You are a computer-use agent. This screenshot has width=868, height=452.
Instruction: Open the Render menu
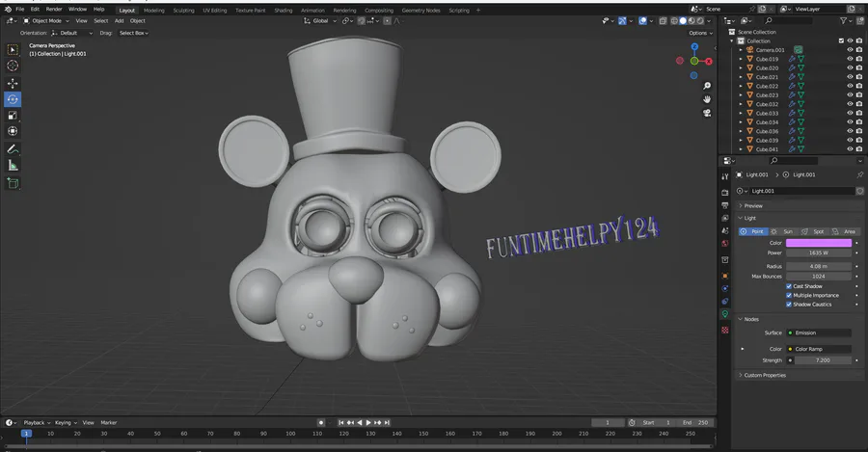coord(54,10)
